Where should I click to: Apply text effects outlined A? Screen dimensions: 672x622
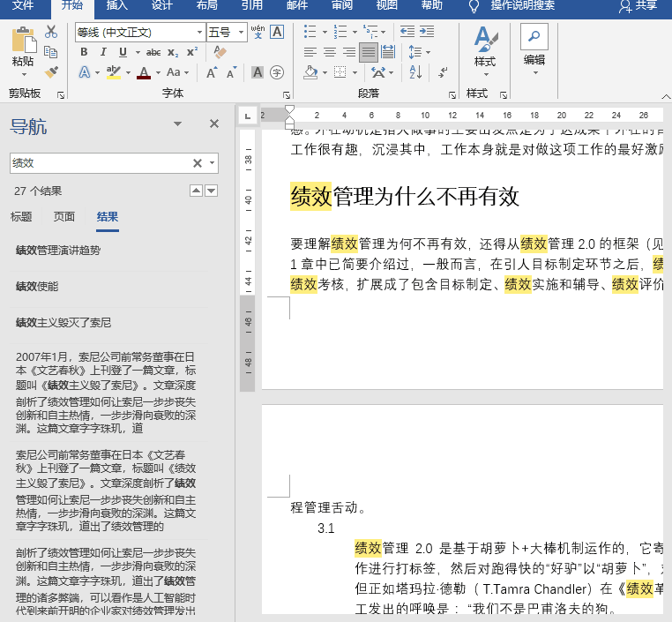coord(85,72)
